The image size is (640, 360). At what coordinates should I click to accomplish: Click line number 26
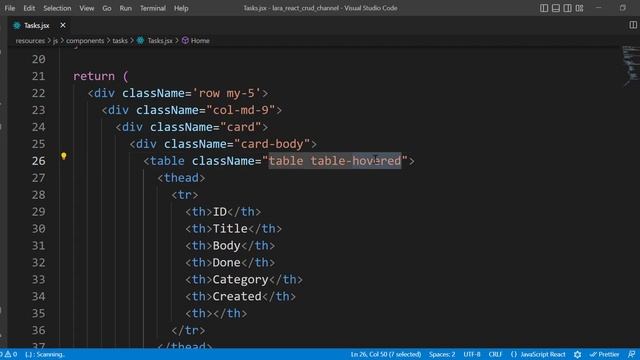[x=39, y=161]
